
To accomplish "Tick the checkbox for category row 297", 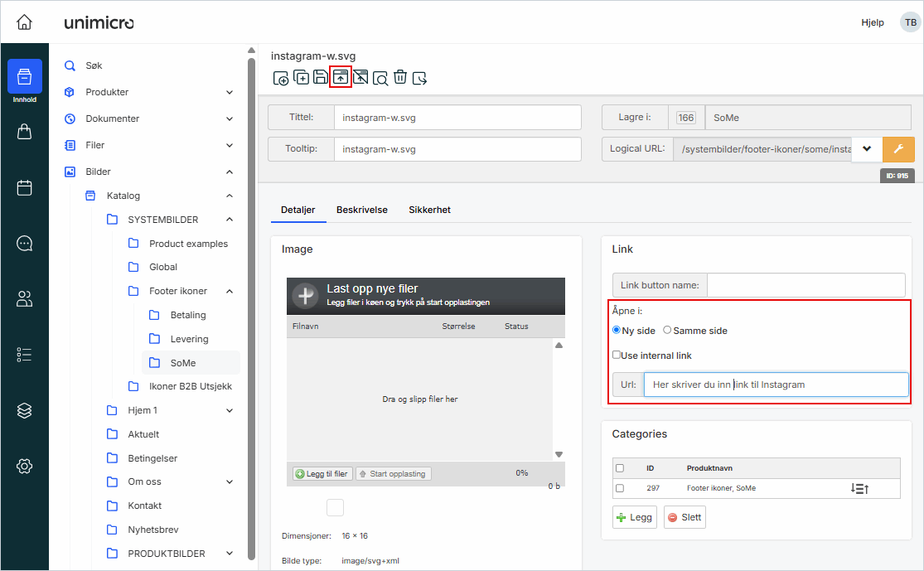I will point(620,489).
